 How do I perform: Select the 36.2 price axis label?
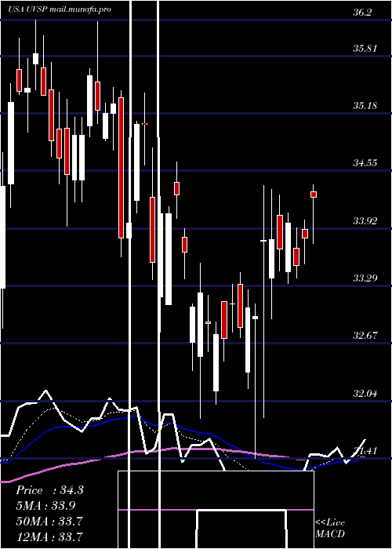point(362,13)
